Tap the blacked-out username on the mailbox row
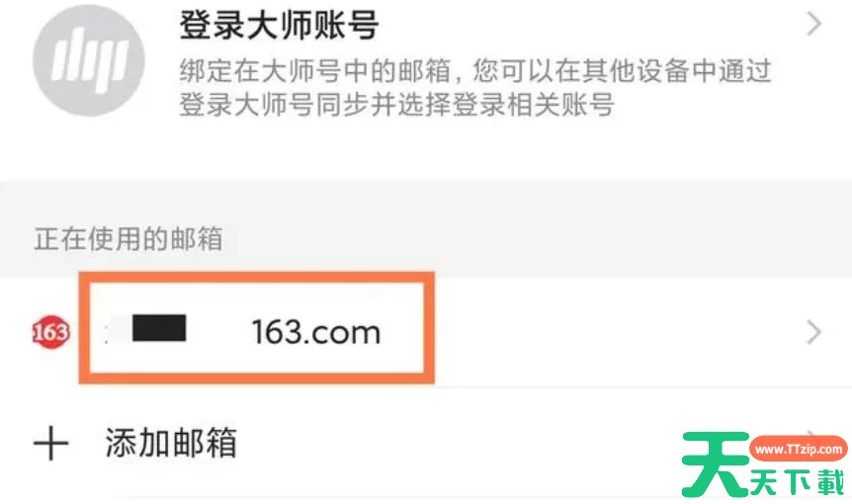This screenshot has height=504, width=852. point(159,328)
